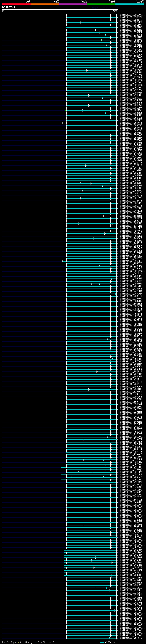Click the UniRef100_Q9TY18 hit label
Screen dimensions: 146x644
131,339
